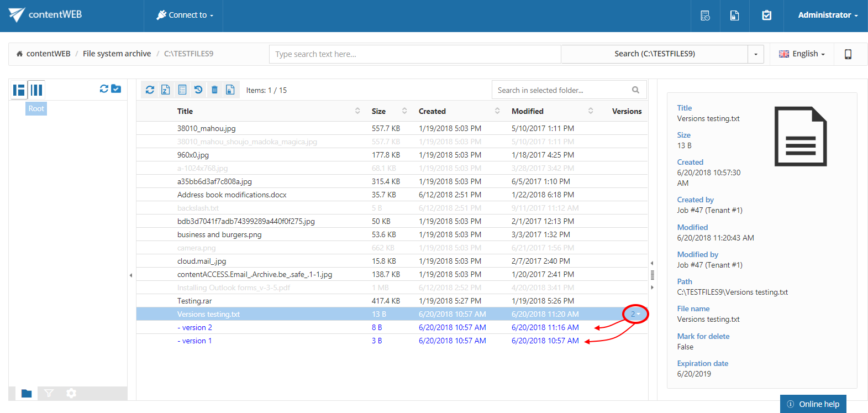Select greyed backslash.txt file
This screenshot has height=413, width=868.
coord(392,208)
